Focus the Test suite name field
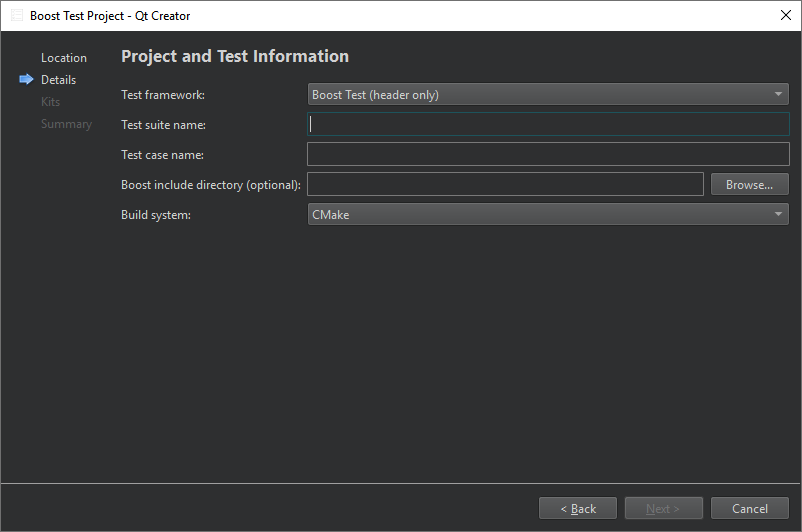 click(x=548, y=125)
